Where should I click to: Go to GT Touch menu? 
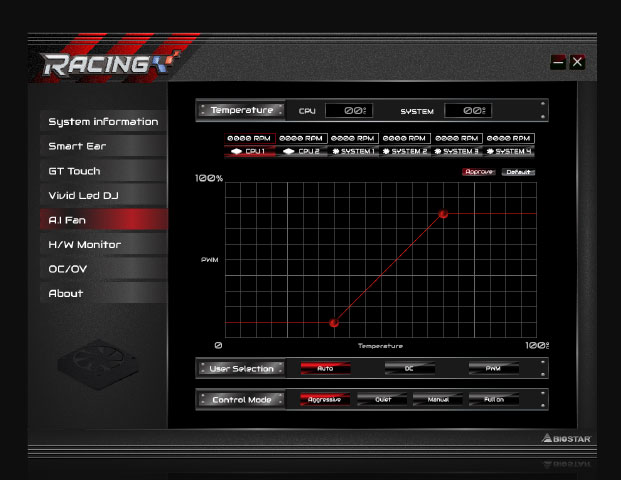pyautogui.click(x=103, y=171)
